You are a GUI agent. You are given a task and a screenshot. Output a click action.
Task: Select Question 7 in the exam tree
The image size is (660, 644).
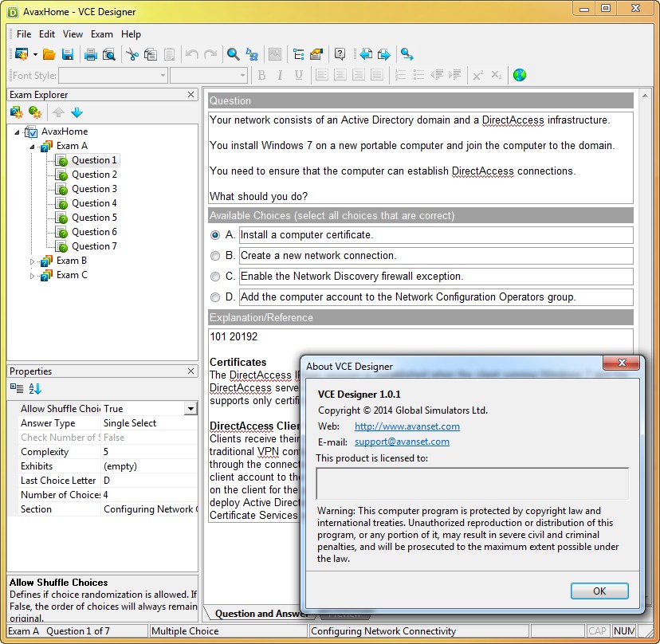[x=94, y=246]
